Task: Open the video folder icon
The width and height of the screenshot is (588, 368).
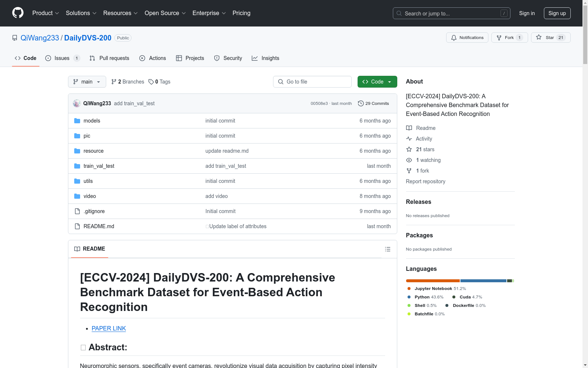Action: 77,196
